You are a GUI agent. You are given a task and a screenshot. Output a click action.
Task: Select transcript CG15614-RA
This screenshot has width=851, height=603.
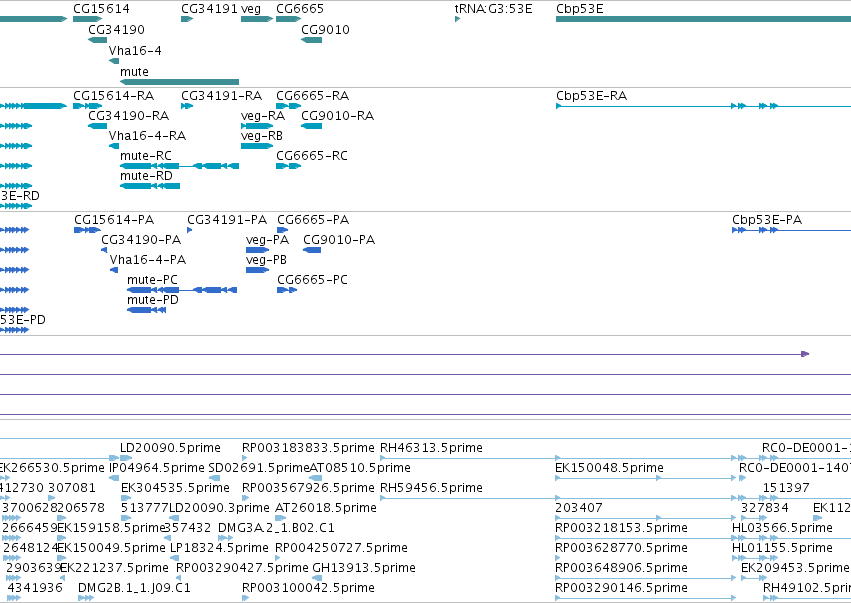[x=113, y=96]
